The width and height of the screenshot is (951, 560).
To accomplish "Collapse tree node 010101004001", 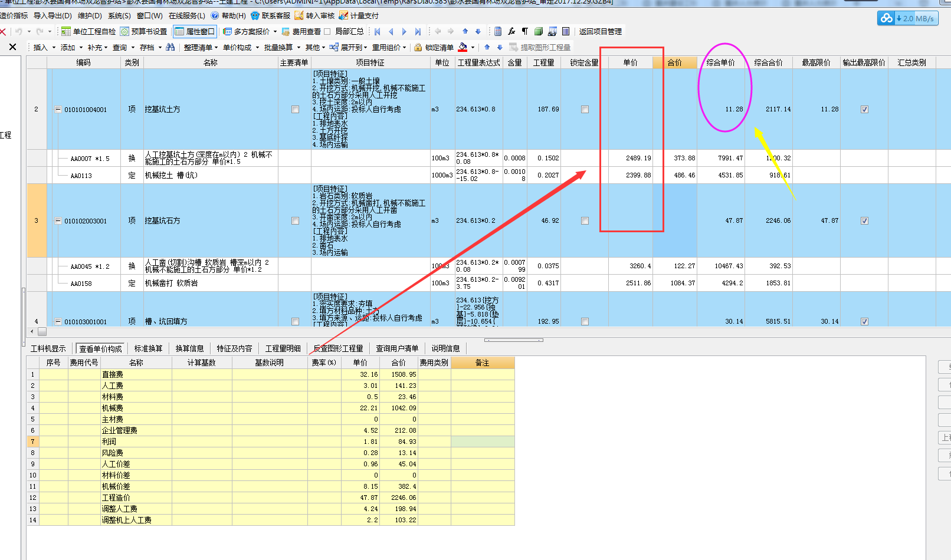I will (x=58, y=110).
